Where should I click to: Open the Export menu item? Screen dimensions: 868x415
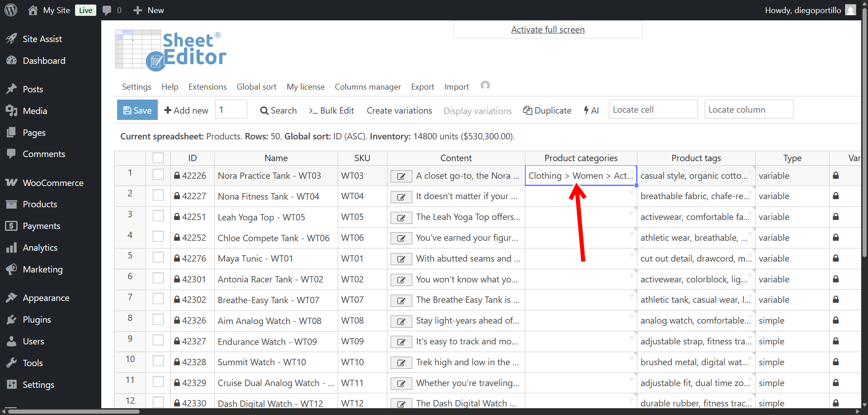[422, 87]
